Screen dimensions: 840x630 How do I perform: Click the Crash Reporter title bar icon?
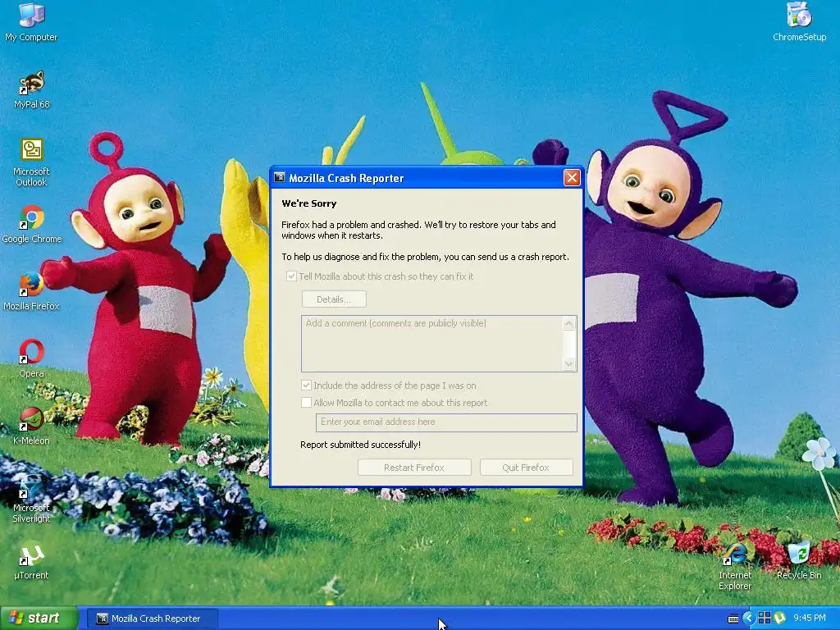[x=279, y=177]
